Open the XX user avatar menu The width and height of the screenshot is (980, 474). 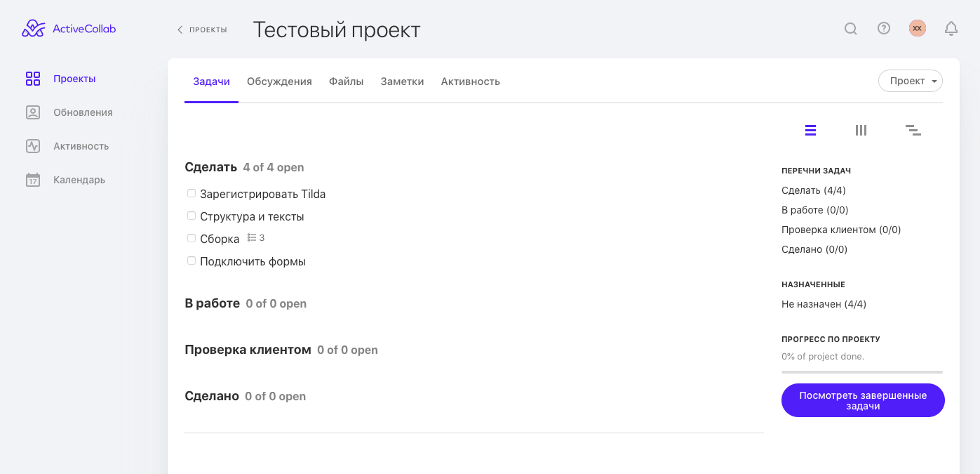(x=917, y=28)
